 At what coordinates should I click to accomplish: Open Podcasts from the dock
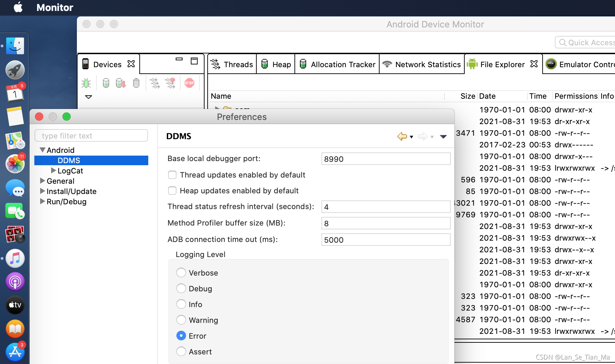click(x=15, y=282)
